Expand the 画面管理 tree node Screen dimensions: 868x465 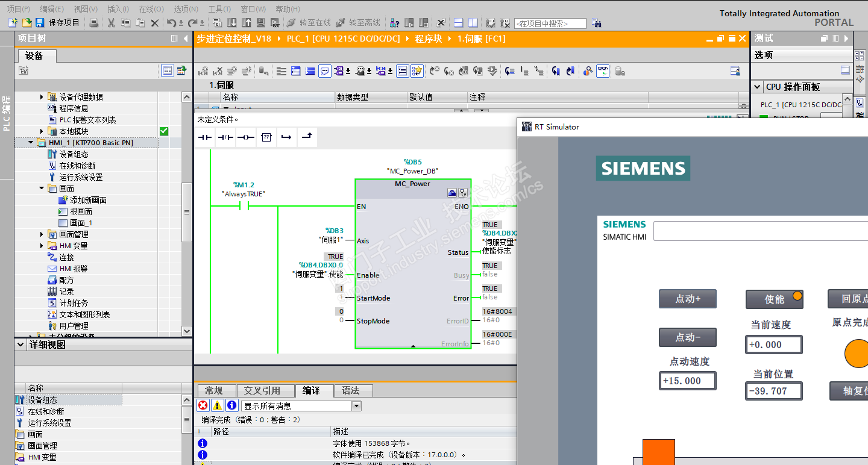pyautogui.click(x=42, y=234)
